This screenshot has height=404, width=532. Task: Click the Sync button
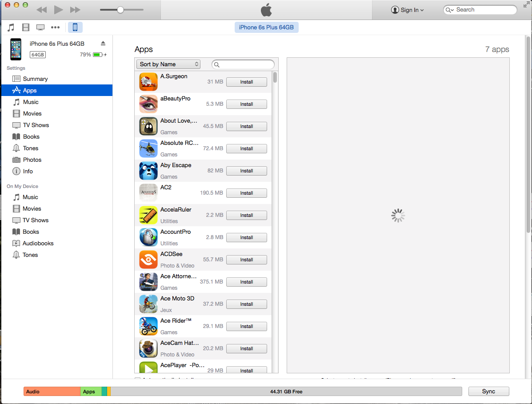[488, 392]
